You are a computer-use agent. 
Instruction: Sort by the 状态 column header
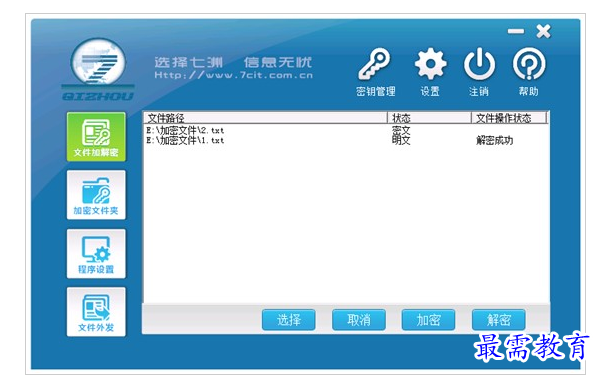[x=430, y=118]
